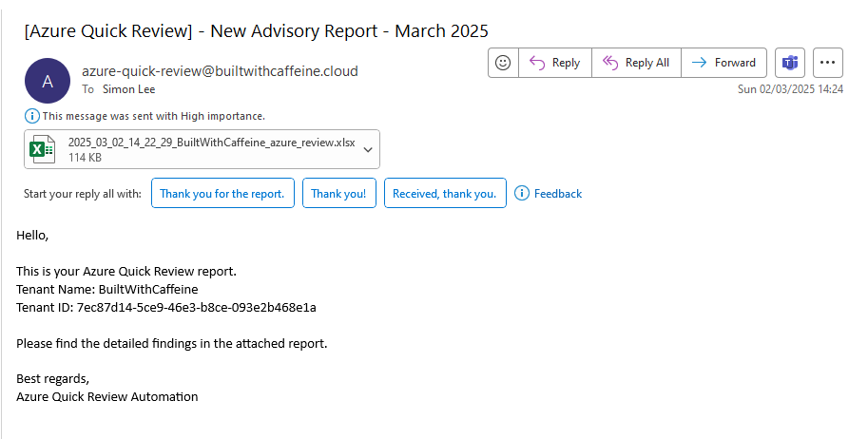Open the more actions ellipsis menu
Viewport: 868px width, 439px height.
click(x=827, y=63)
